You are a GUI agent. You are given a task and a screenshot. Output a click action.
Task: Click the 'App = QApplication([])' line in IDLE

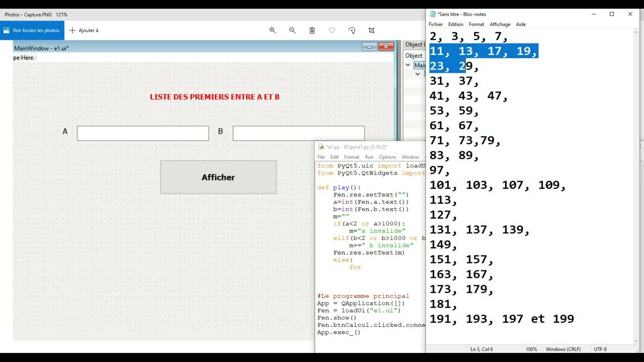361,303
